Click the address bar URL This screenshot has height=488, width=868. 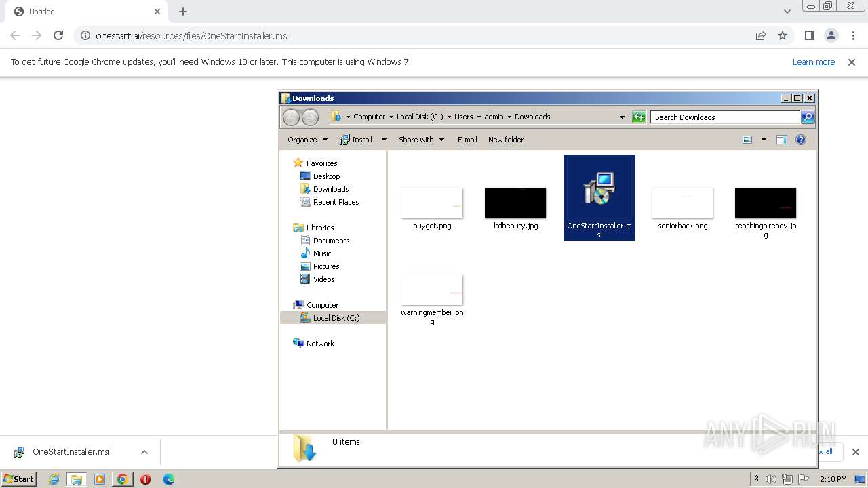click(x=192, y=35)
